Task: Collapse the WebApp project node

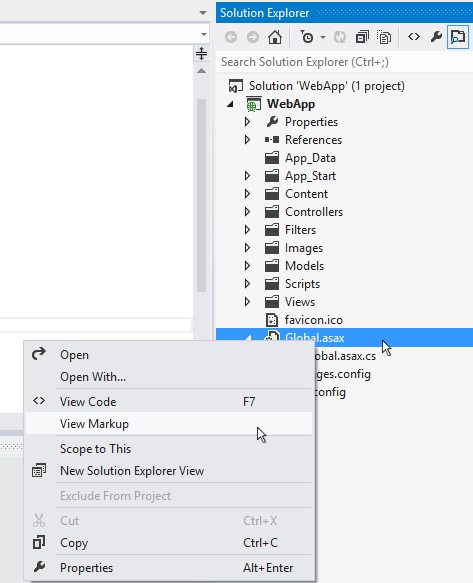Action: [x=231, y=104]
